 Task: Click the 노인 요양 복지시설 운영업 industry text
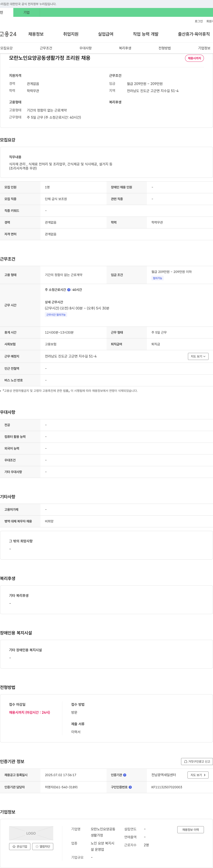(x=102, y=847)
